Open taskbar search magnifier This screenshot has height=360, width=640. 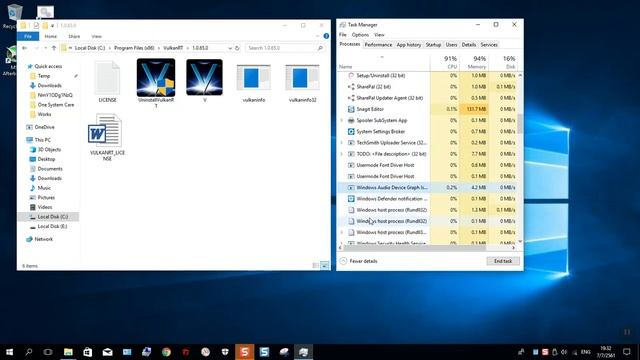pos(29,352)
